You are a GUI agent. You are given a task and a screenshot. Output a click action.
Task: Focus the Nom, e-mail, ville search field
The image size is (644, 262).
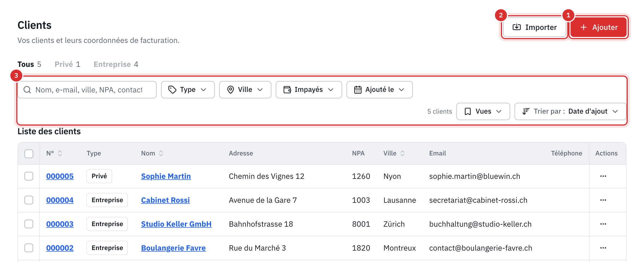(87, 90)
